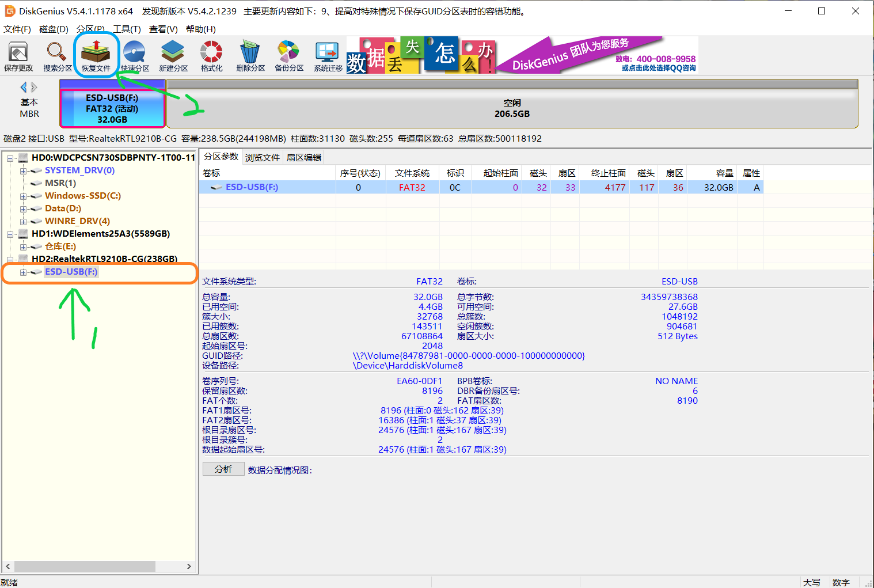Open the 帮助(H) menu

click(x=201, y=29)
